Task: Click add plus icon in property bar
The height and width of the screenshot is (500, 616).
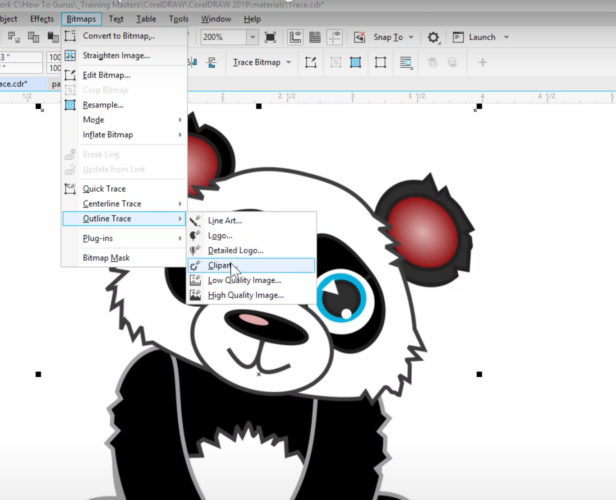Action: tap(482, 62)
